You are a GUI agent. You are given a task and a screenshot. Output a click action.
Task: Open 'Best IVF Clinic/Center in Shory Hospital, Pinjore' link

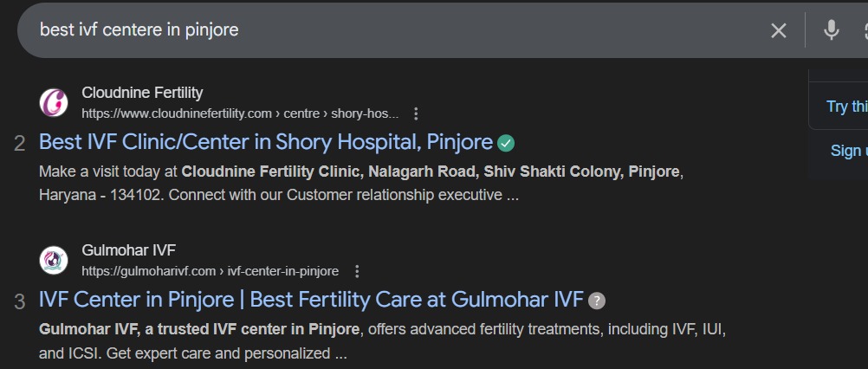pyautogui.click(x=266, y=142)
